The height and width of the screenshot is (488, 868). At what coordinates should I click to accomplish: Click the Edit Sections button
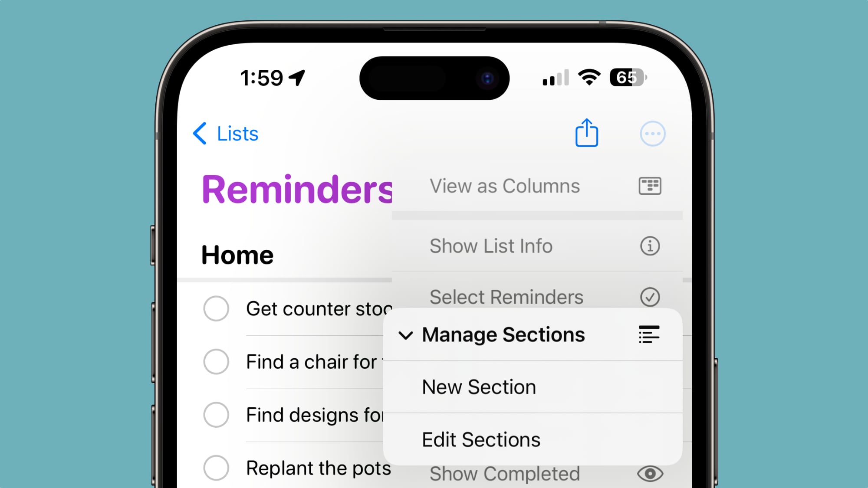tap(481, 439)
